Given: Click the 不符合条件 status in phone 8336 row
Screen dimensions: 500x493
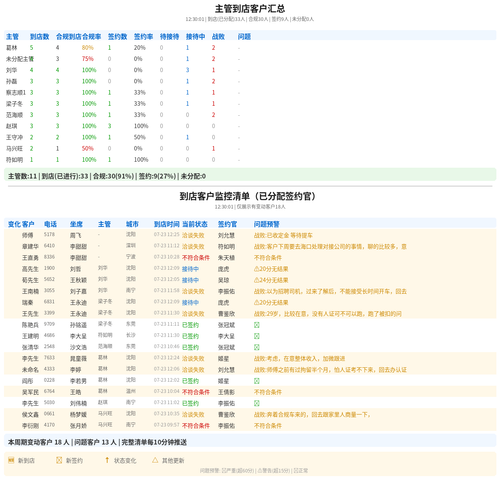Looking at the screenshot, I should tap(196, 258).
